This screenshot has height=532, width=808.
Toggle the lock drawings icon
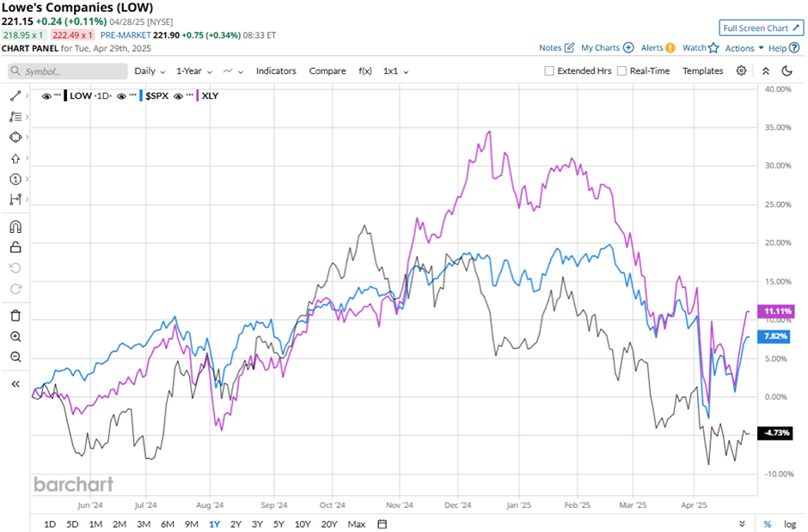[15, 248]
